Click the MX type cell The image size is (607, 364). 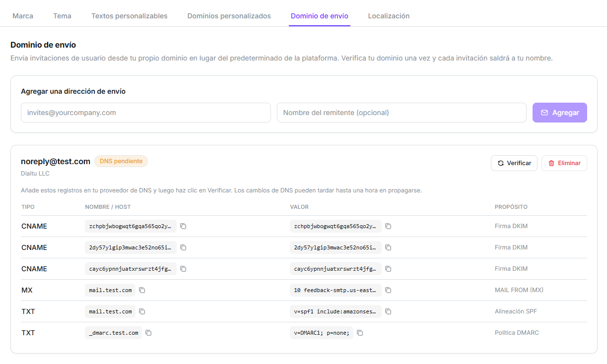27,290
